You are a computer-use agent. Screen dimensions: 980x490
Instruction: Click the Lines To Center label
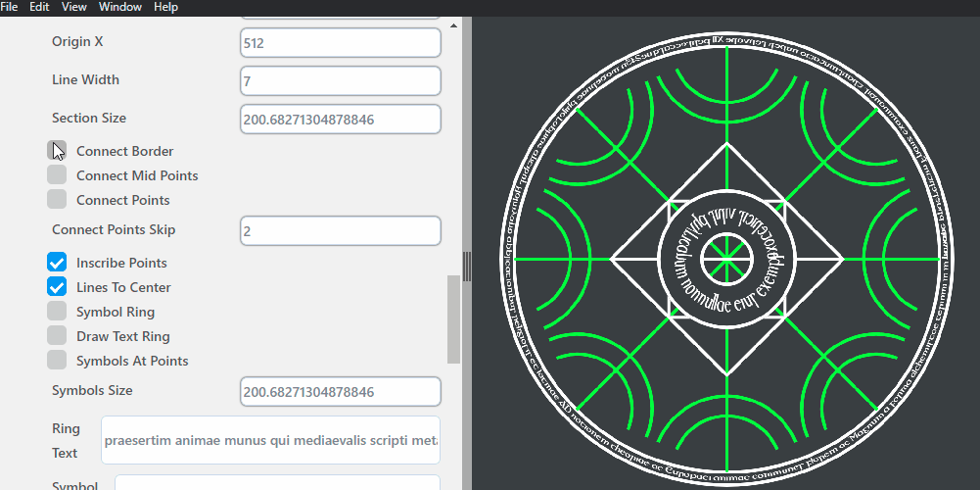coord(123,287)
